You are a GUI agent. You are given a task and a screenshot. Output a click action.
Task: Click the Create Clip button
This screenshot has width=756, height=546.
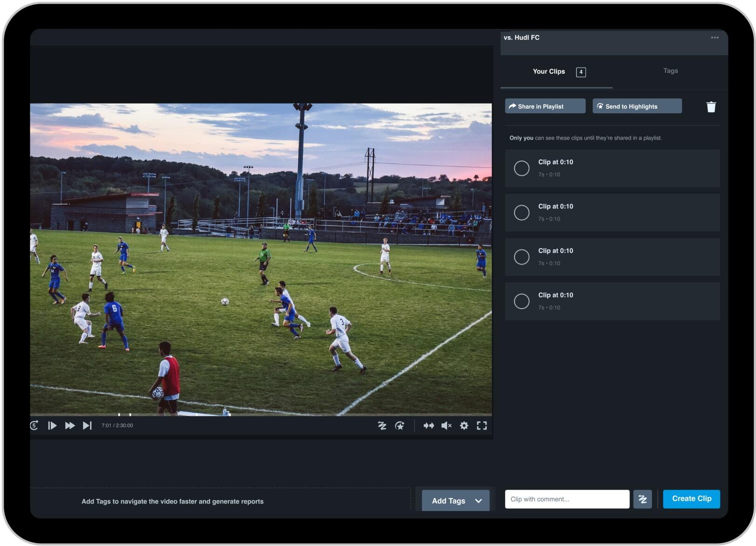(691, 498)
